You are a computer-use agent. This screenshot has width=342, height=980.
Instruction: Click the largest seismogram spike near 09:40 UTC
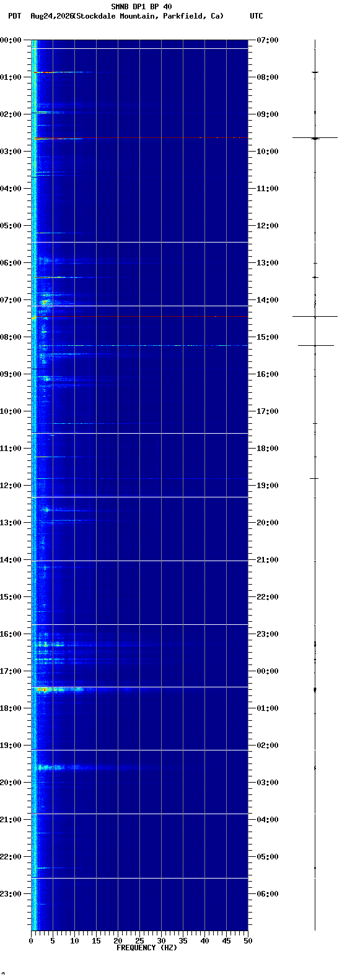coord(315,138)
